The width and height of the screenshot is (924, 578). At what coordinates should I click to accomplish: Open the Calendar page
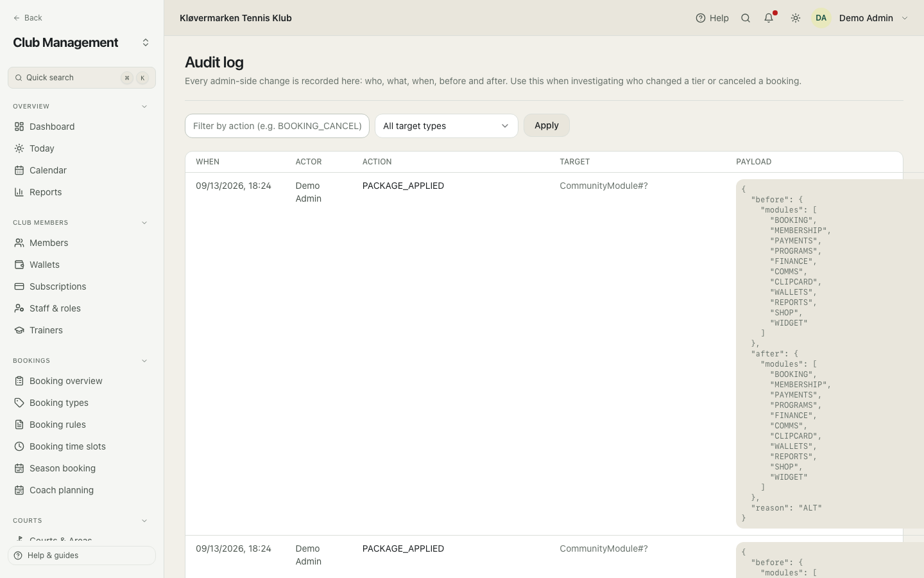(81, 170)
